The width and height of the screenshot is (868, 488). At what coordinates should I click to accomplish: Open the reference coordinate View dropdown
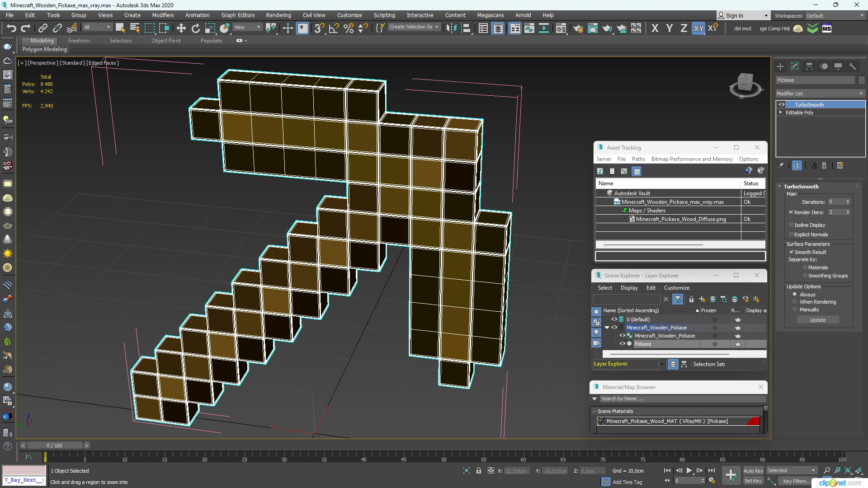point(247,27)
